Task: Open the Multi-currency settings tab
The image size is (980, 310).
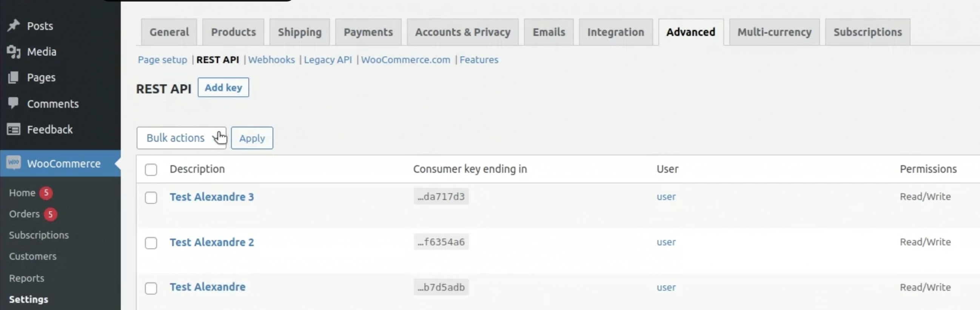Action: [x=774, y=33]
